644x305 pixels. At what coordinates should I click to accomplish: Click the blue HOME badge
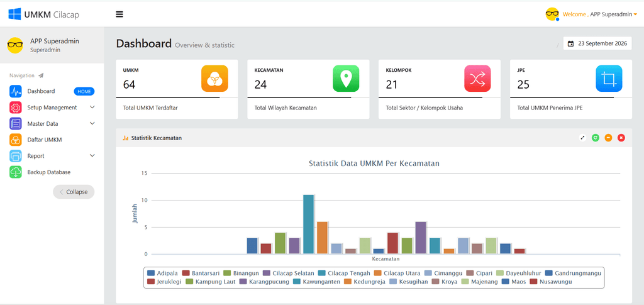(84, 92)
